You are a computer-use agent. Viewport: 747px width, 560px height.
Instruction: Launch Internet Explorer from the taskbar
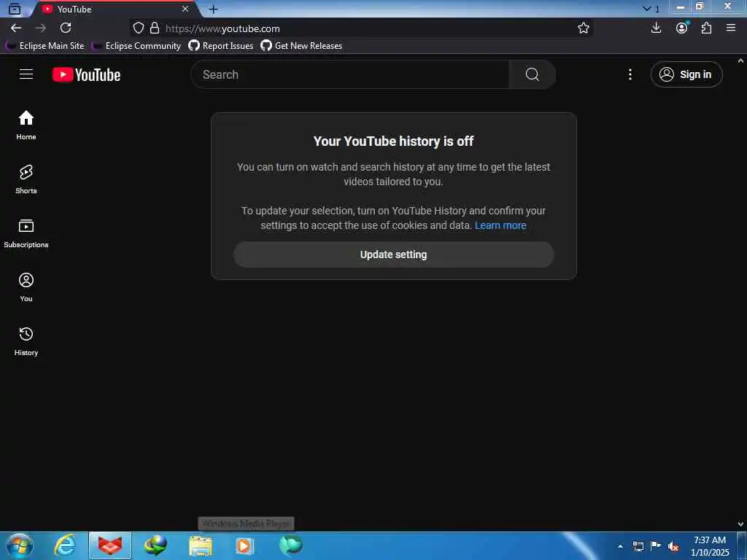click(65, 545)
